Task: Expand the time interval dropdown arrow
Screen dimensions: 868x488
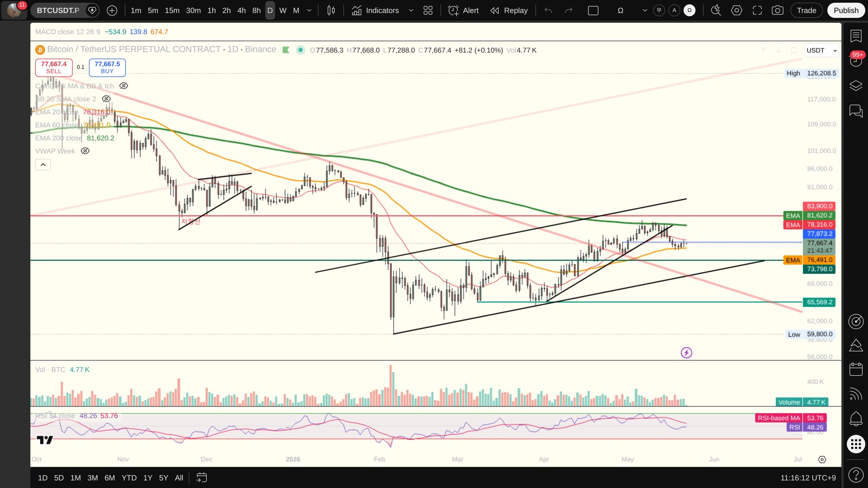Action: [309, 10]
